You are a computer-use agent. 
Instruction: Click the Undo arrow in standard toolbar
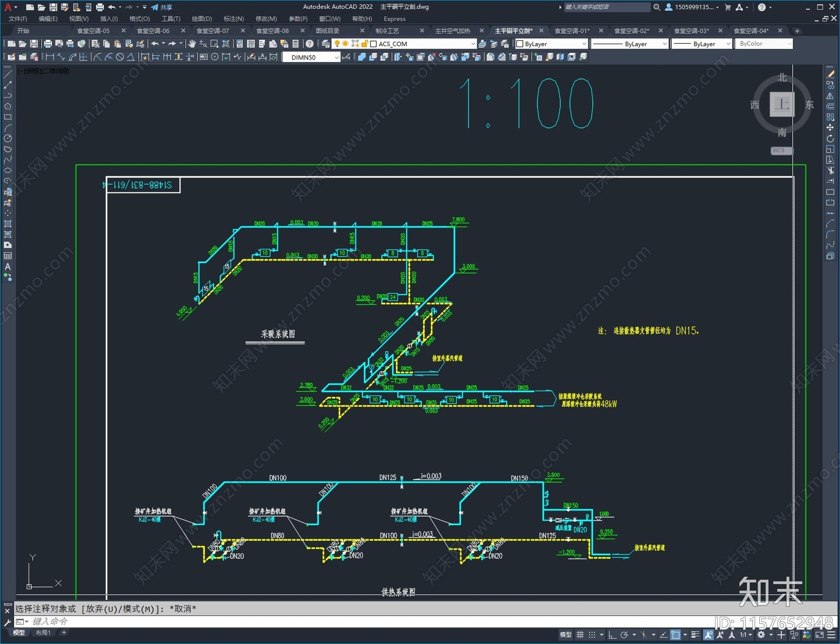coord(155,44)
